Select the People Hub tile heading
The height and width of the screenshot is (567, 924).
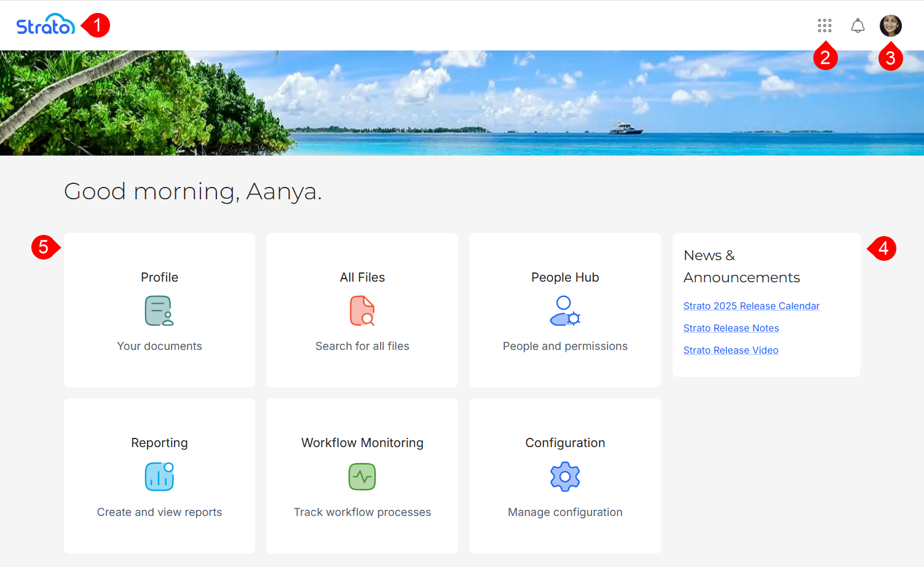tap(565, 277)
